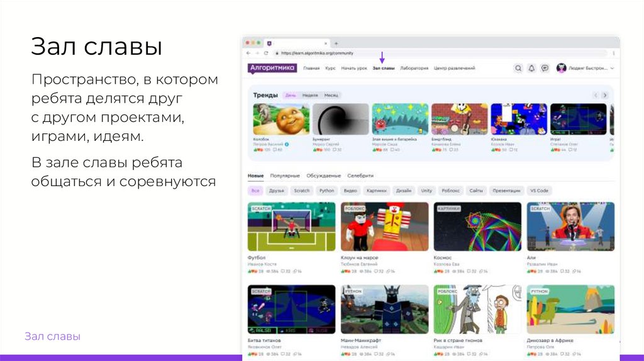The image size is (644, 361).
Task: Filter by the VS Code chip
Action: tap(539, 191)
